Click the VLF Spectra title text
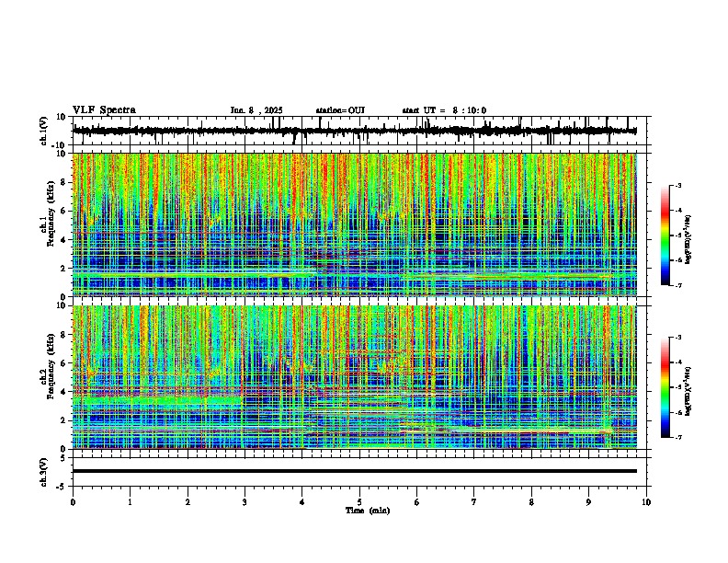Image resolution: width=728 pixels, height=563 pixels. (x=104, y=110)
